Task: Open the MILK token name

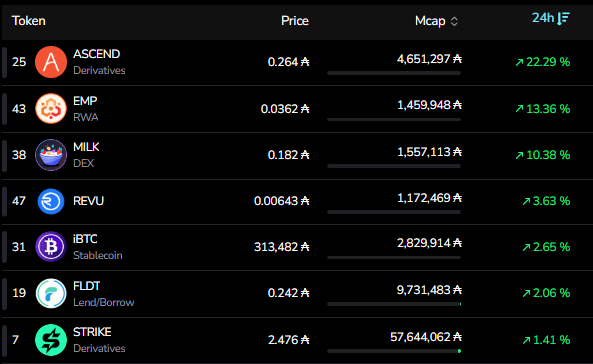Action: point(86,147)
